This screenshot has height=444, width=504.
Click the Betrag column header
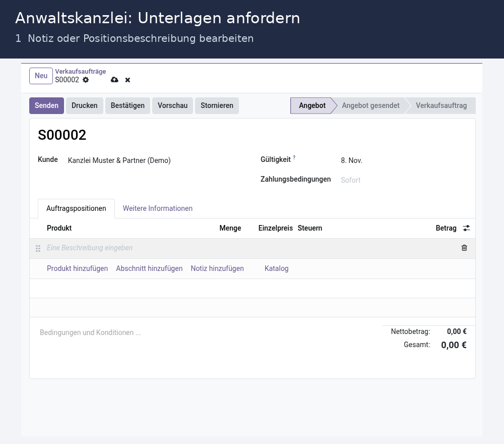[446, 228]
